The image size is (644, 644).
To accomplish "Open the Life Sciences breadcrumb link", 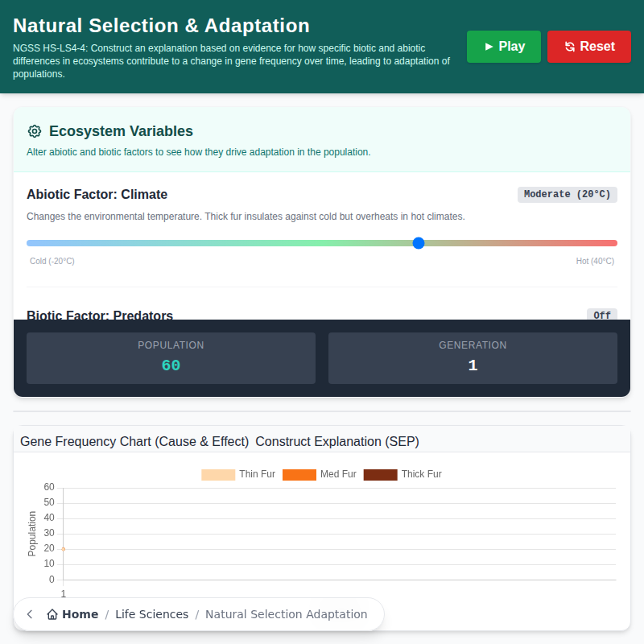I will (x=151, y=614).
